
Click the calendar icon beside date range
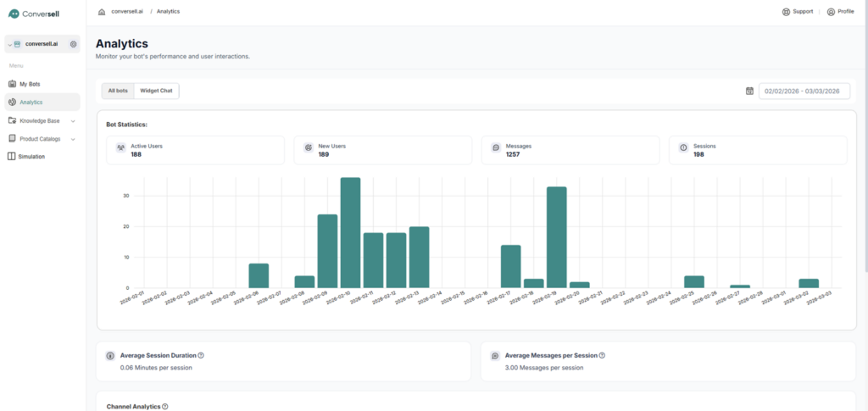click(749, 91)
